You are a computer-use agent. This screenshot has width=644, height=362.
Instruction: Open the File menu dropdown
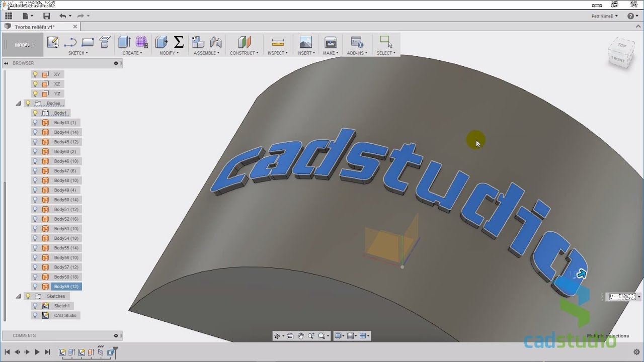[28, 16]
